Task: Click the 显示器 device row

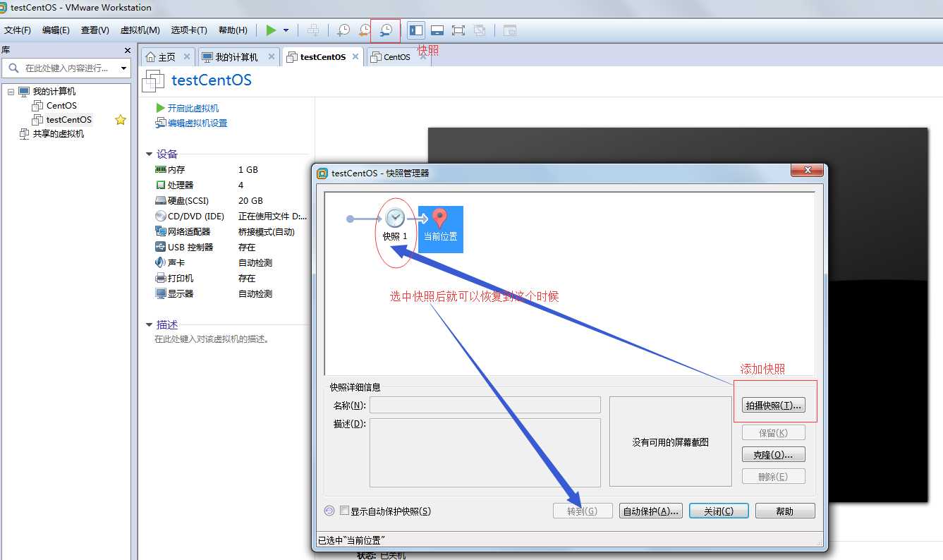Action: click(231, 294)
